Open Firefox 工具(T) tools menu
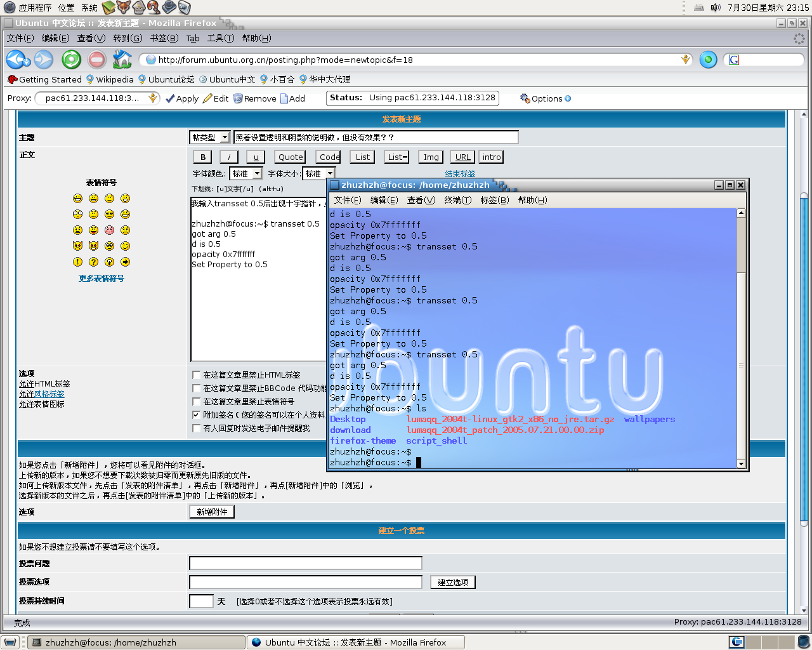812x650 pixels. (x=221, y=38)
